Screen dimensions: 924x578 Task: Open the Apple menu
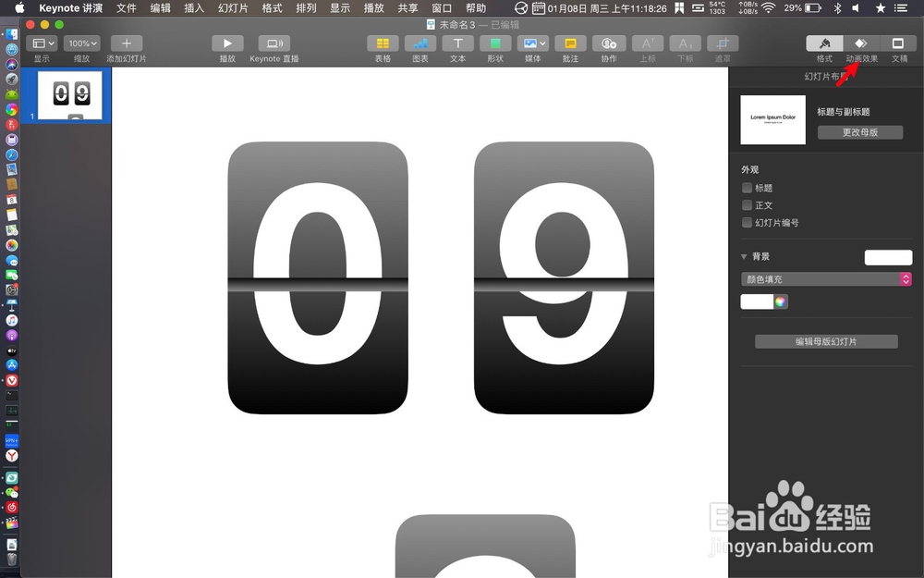point(19,7)
